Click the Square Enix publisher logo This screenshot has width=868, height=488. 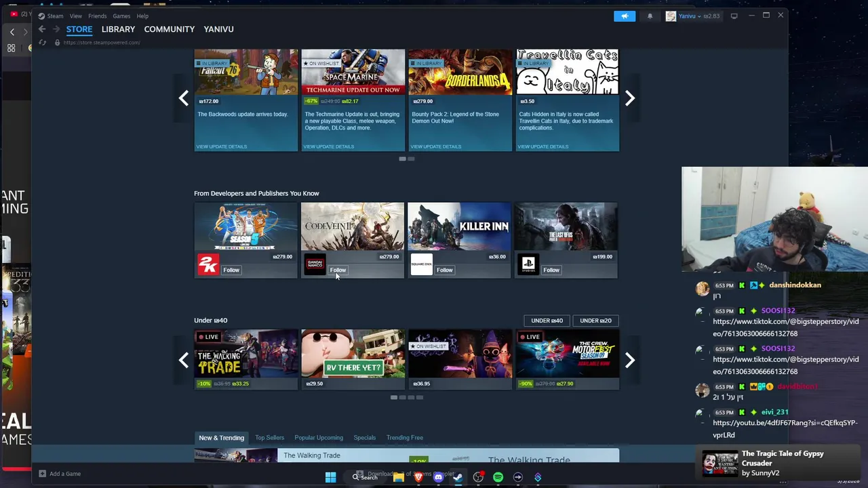[x=421, y=264]
